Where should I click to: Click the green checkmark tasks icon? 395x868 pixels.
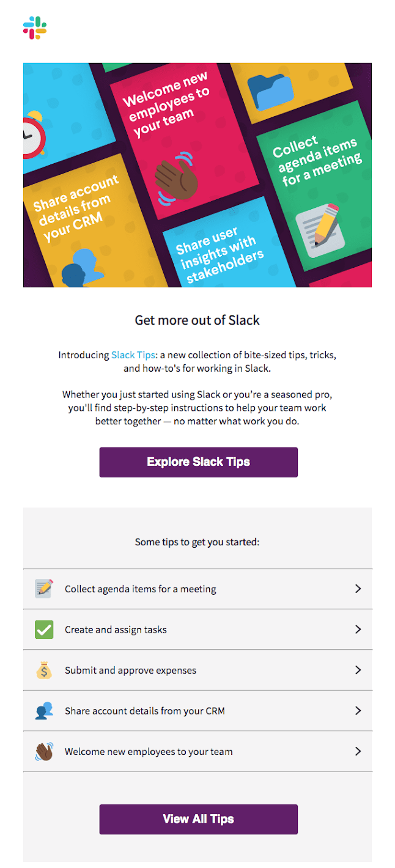pos(44,629)
